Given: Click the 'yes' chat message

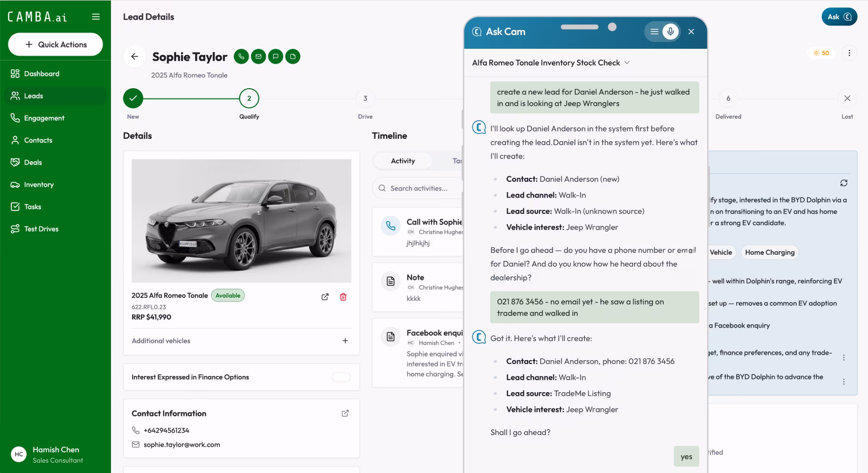Looking at the screenshot, I should (687, 457).
